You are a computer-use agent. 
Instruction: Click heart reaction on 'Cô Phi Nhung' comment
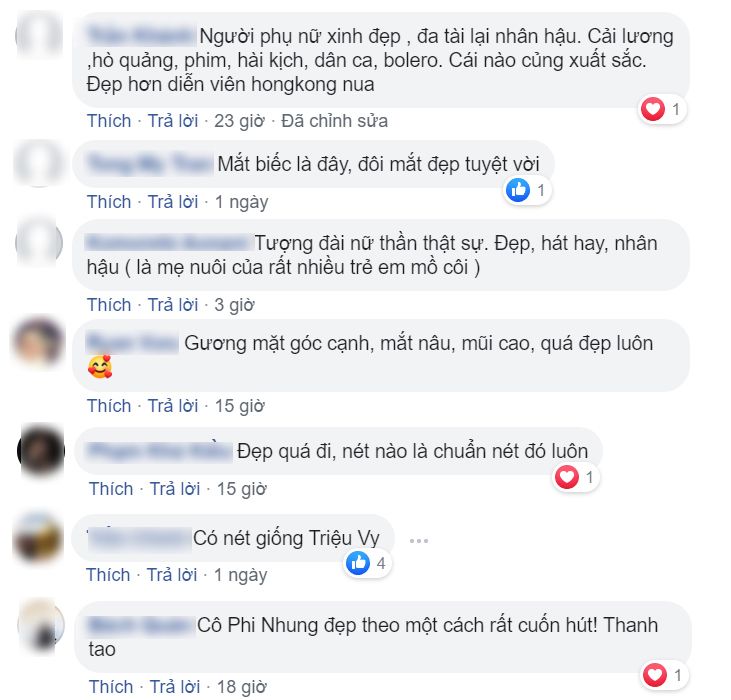(655, 675)
